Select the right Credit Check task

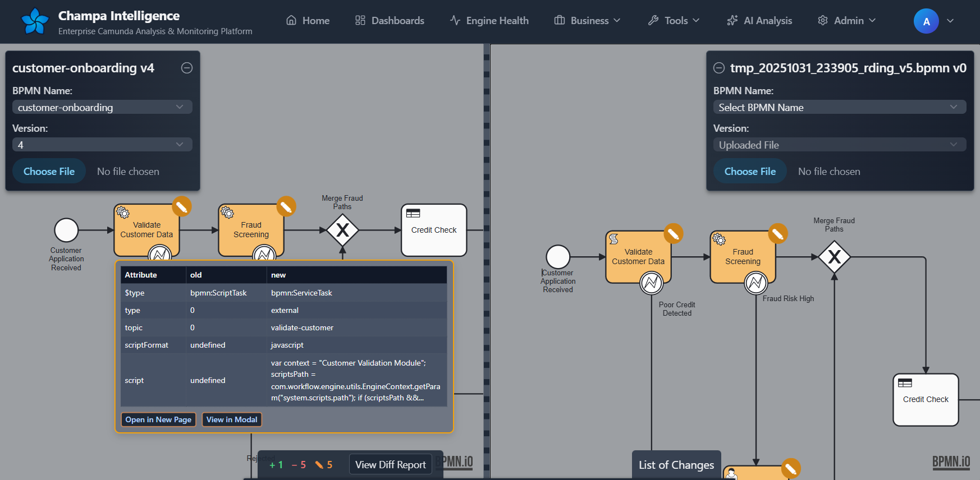[x=926, y=399]
